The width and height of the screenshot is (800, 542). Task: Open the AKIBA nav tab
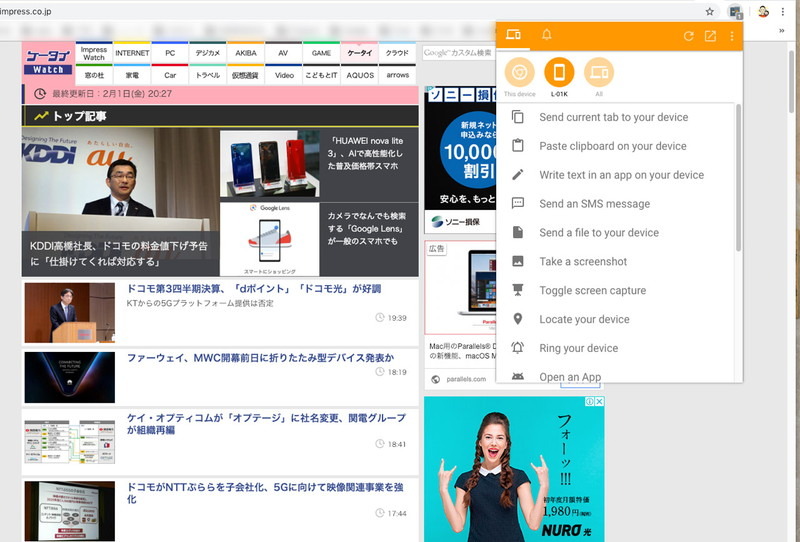(x=245, y=53)
